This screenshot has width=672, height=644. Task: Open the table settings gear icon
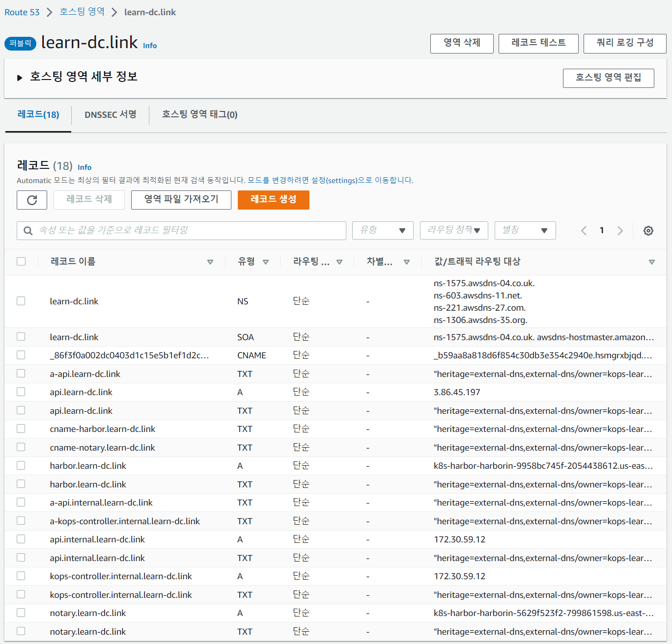point(648,231)
